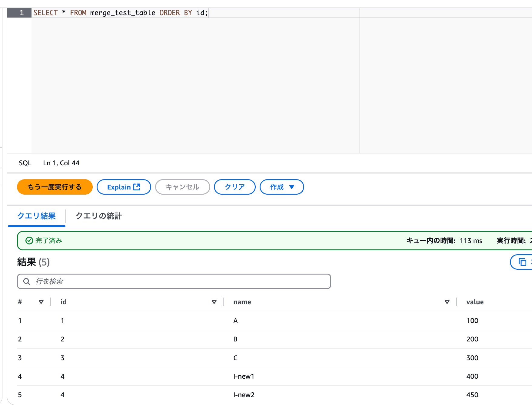Image resolution: width=532 pixels, height=405 pixels.
Task: Click the completed checkmark status icon
Action: (29, 241)
